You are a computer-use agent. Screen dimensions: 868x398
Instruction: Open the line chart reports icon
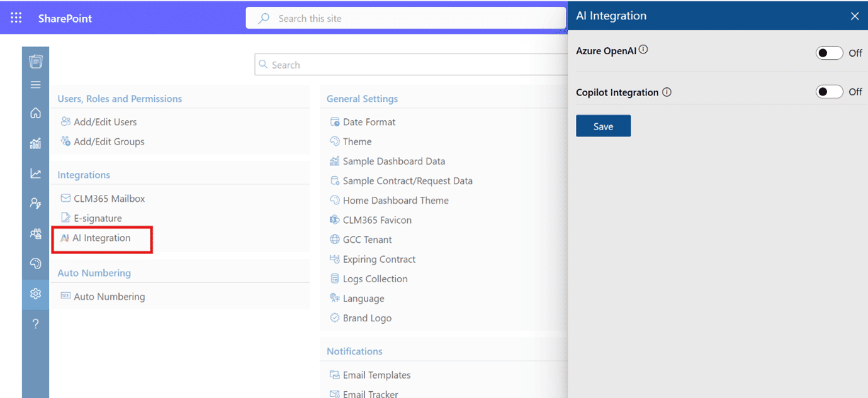(x=35, y=174)
